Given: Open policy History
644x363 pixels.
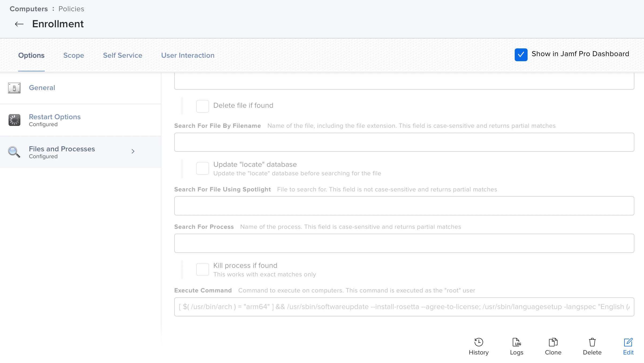Looking at the screenshot, I should point(479,346).
